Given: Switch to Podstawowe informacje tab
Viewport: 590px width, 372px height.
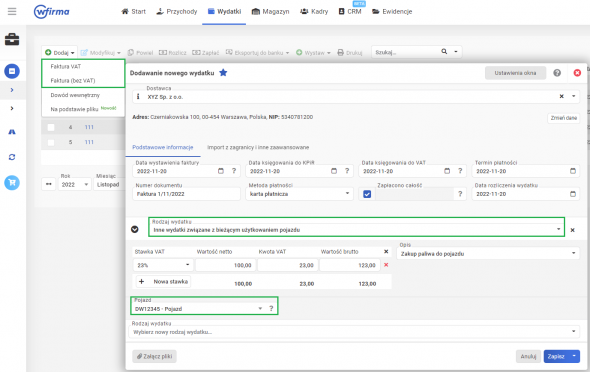Looking at the screenshot, I should click(x=163, y=147).
